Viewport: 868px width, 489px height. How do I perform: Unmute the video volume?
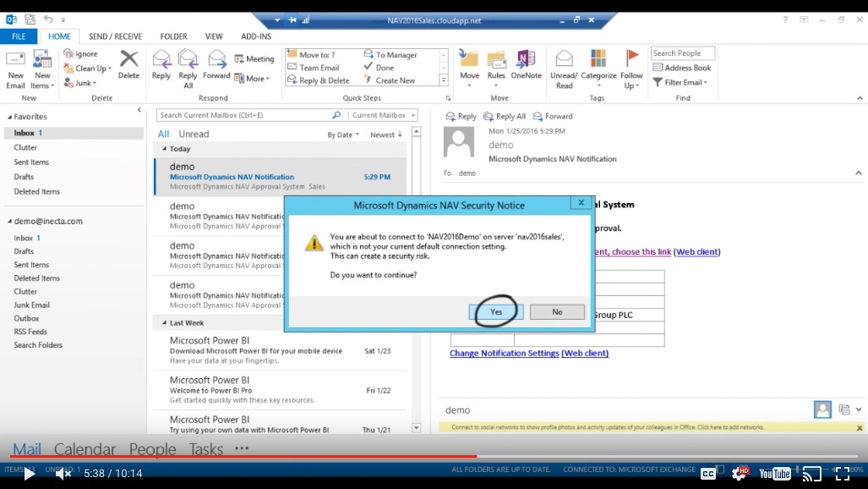pos(63,474)
